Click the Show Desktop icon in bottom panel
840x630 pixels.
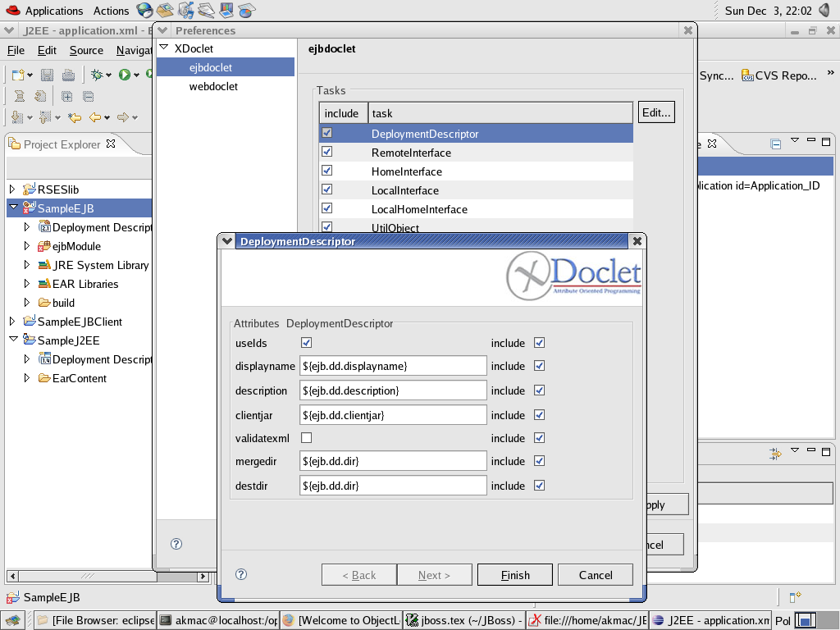click(13, 620)
